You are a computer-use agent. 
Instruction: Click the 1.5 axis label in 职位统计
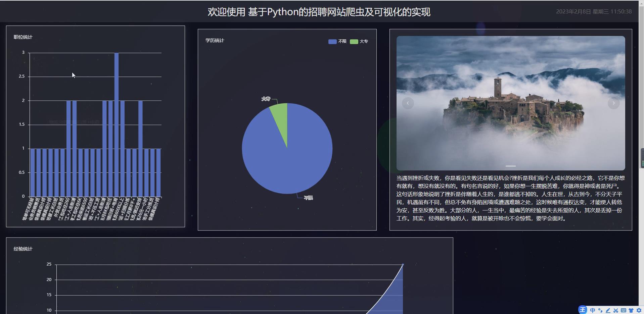[x=21, y=124]
